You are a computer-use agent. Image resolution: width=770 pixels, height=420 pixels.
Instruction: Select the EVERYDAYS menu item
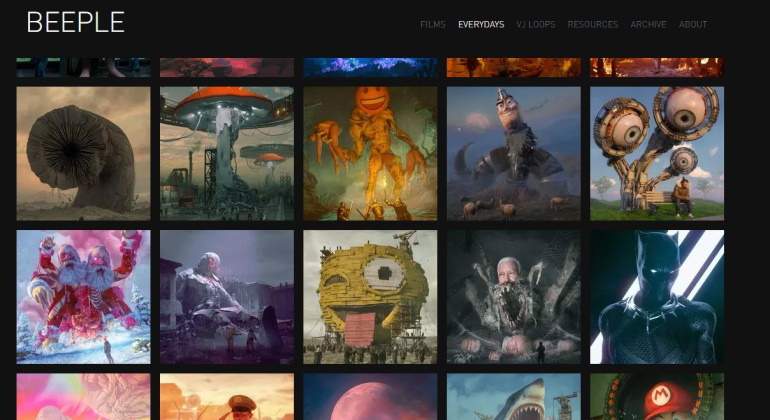pos(481,24)
